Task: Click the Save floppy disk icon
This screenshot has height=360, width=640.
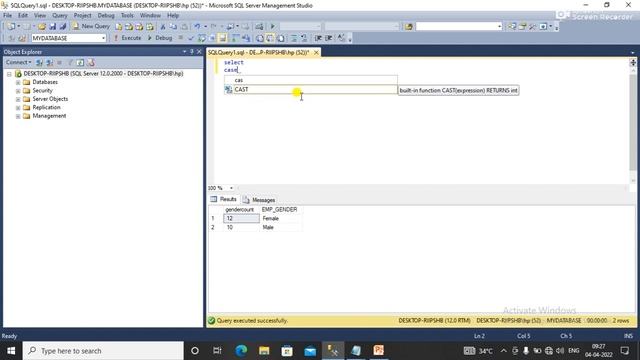Action: 52,27
